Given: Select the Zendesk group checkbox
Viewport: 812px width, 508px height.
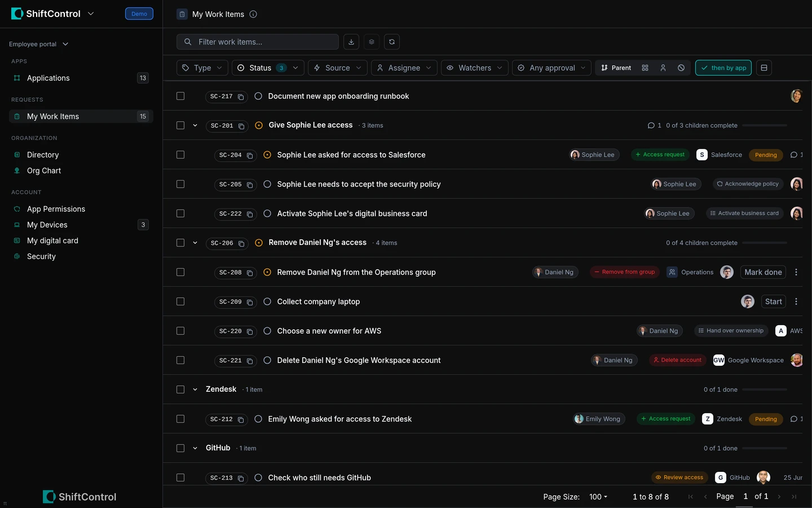Looking at the screenshot, I should [x=180, y=389].
